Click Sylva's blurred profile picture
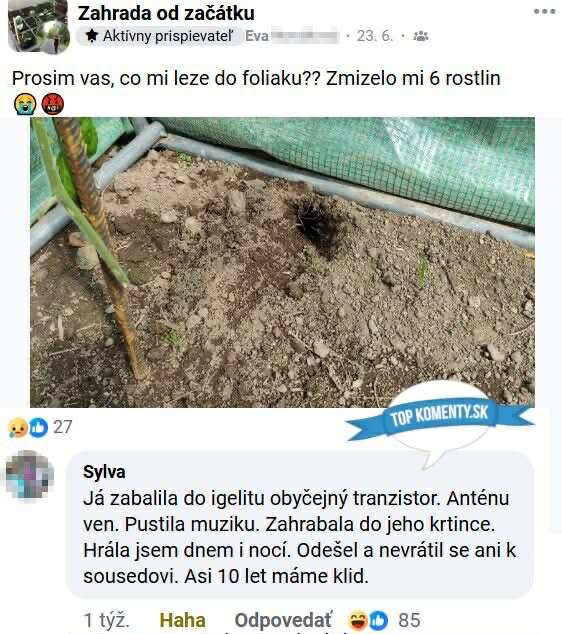Viewport: 562px width, 634px height. (30, 474)
